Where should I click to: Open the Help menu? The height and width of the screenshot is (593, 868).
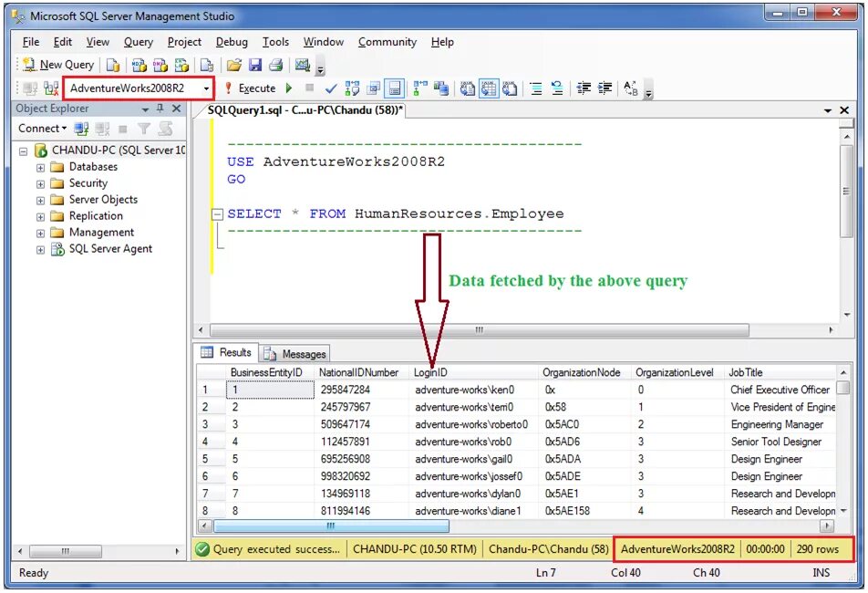(442, 42)
